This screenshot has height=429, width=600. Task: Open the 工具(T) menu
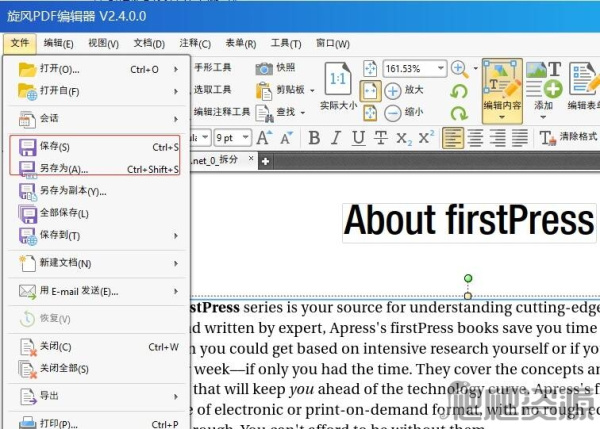(286, 43)
